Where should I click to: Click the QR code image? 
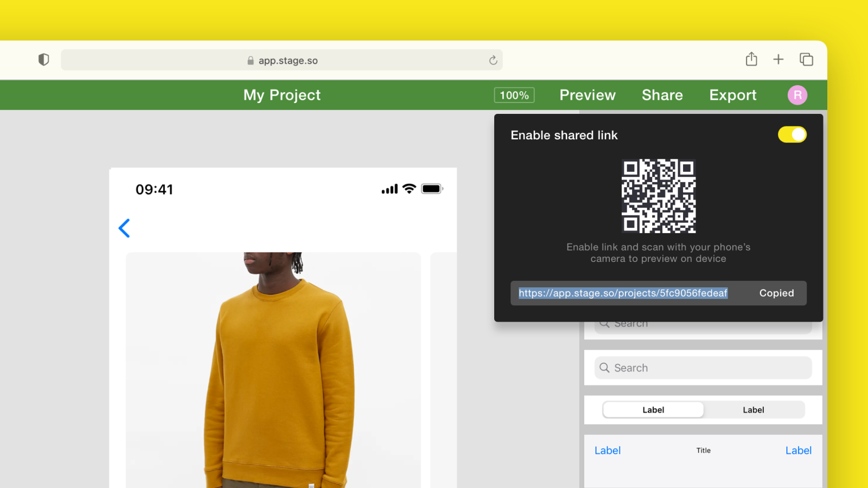click(x=659, y=196)
